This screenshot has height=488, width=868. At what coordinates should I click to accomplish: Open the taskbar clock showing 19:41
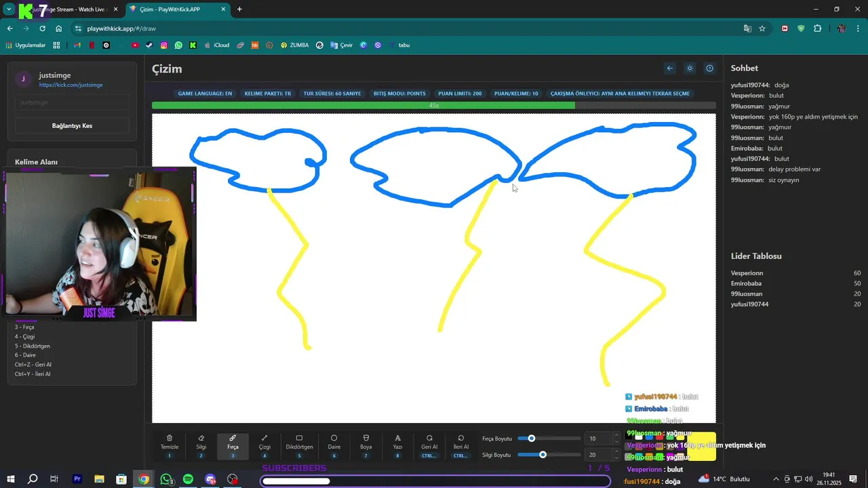click(828, 479)
